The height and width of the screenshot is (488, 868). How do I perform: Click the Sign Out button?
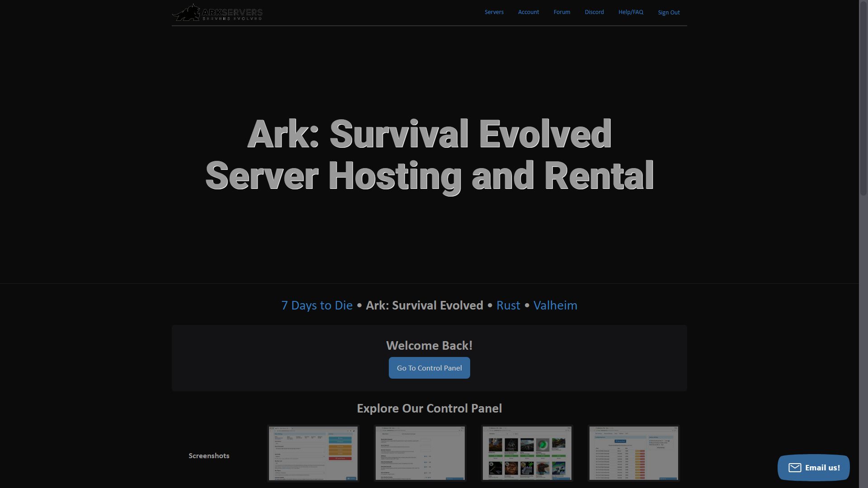point(669,13)
